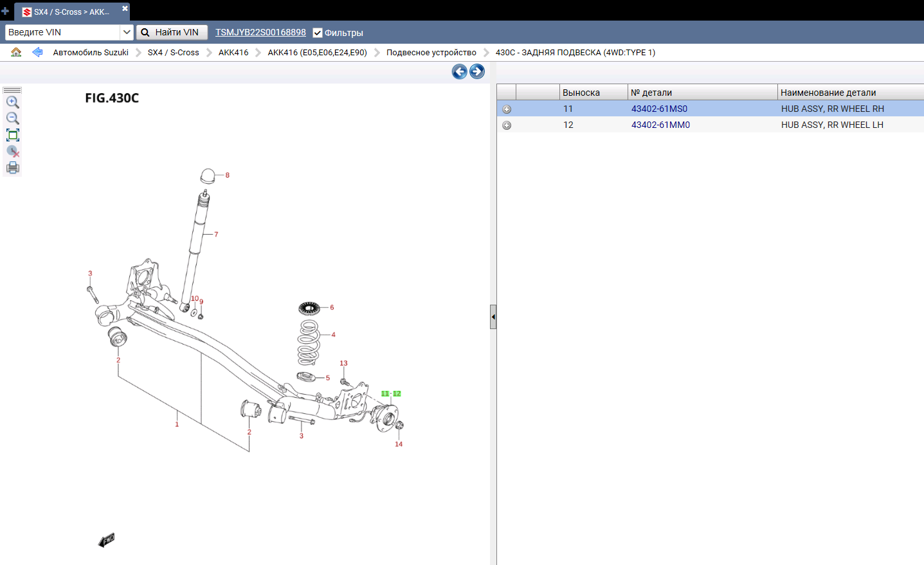Viewport: 924px width, 565px height.
Task: Click the home icon in breadcrumb
Action: click(x=16, y=52)
